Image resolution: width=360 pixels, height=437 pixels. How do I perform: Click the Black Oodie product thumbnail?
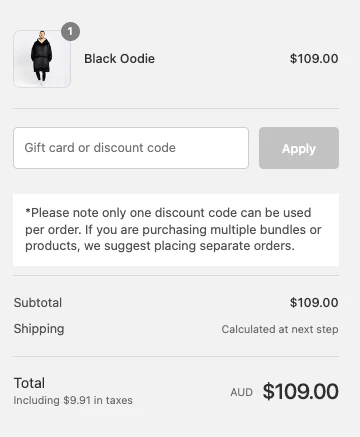click(42, 59)
